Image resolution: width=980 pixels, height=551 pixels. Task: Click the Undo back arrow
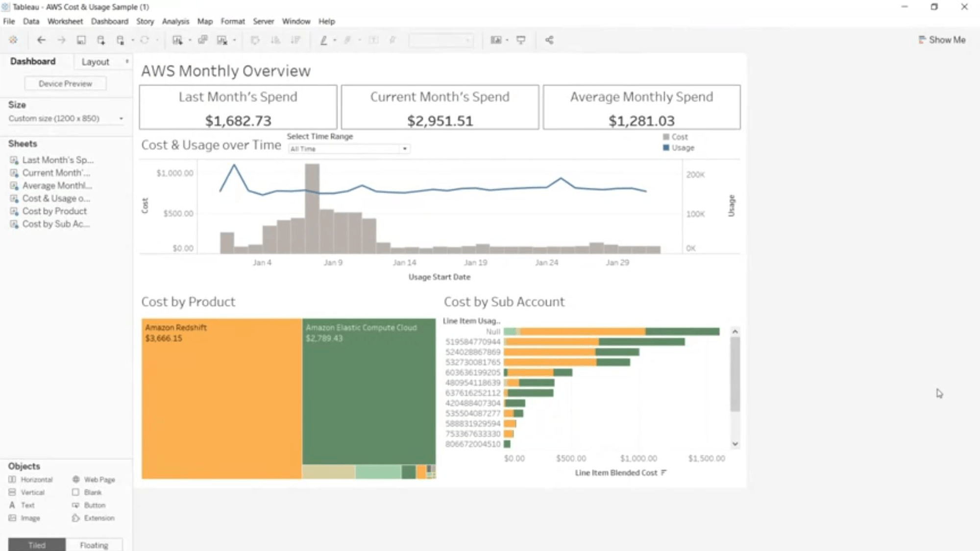click(x=41, y=40)
